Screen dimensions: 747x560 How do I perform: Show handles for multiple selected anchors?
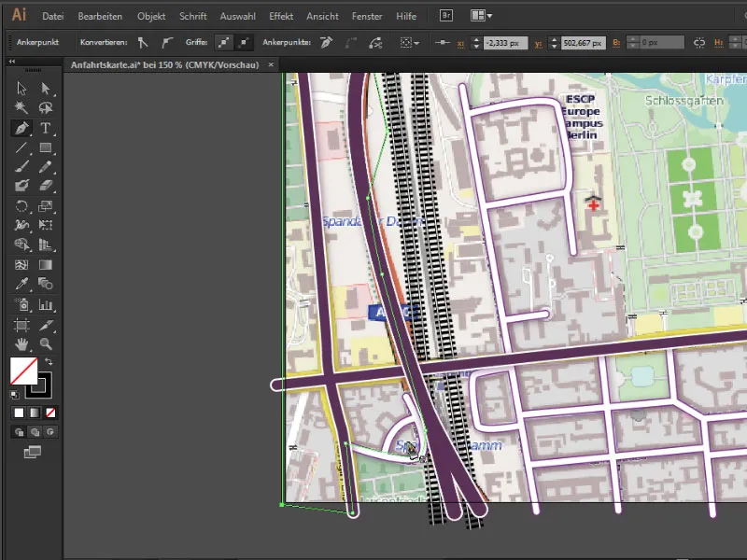coord(223,43)
